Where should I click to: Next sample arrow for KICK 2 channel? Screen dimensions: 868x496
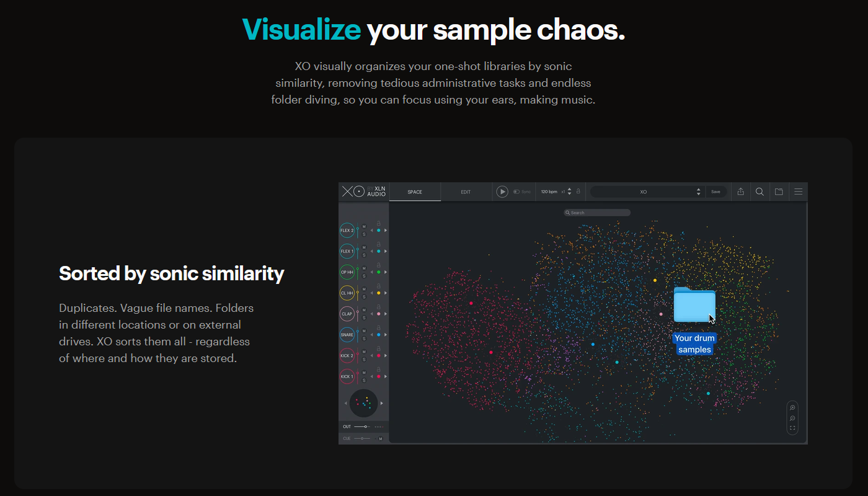(386, 355)
